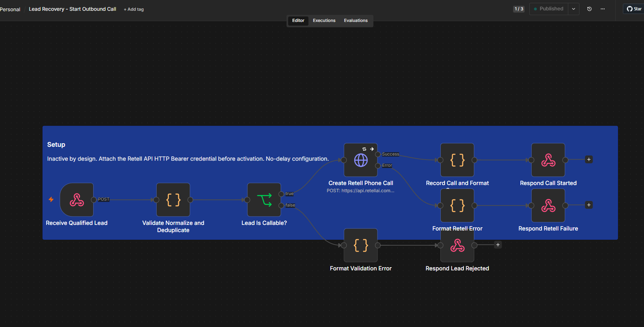Click the 'Receive Qualified Lead' label
644x327 pixels.
(77, 223)
